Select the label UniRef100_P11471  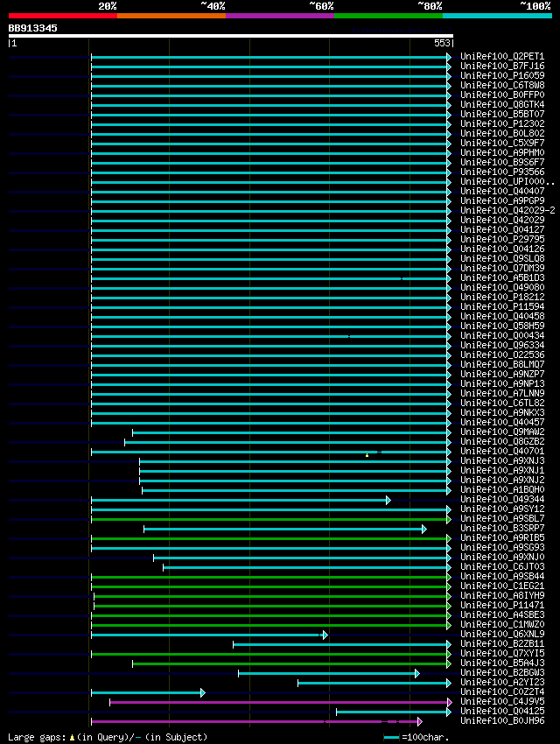tap(502, 605)
